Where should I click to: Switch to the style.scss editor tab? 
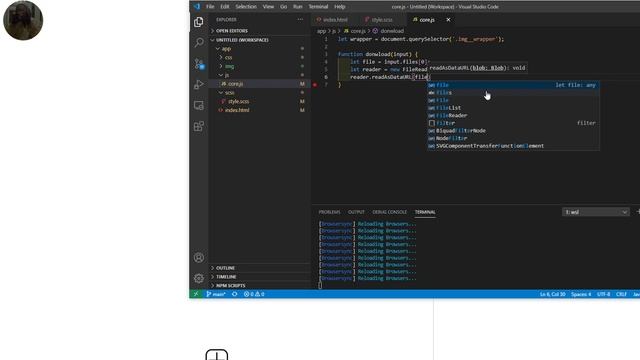tap(382, 20)
